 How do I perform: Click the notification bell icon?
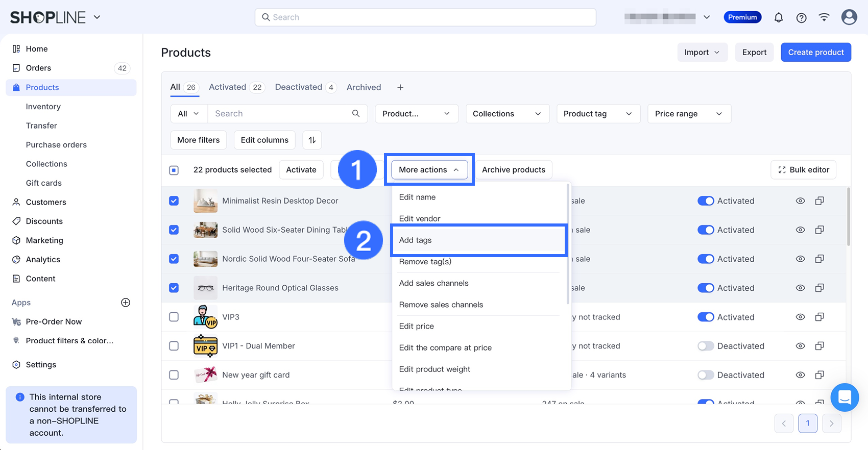778,17
